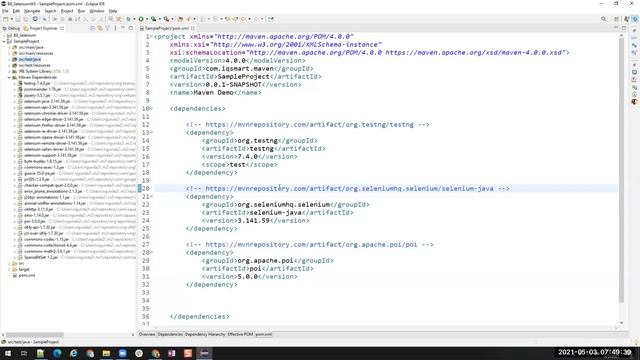This screenshot has height=360, width=640.
Task: Click the New file toolbar icon
Action: tap(6, 19)
